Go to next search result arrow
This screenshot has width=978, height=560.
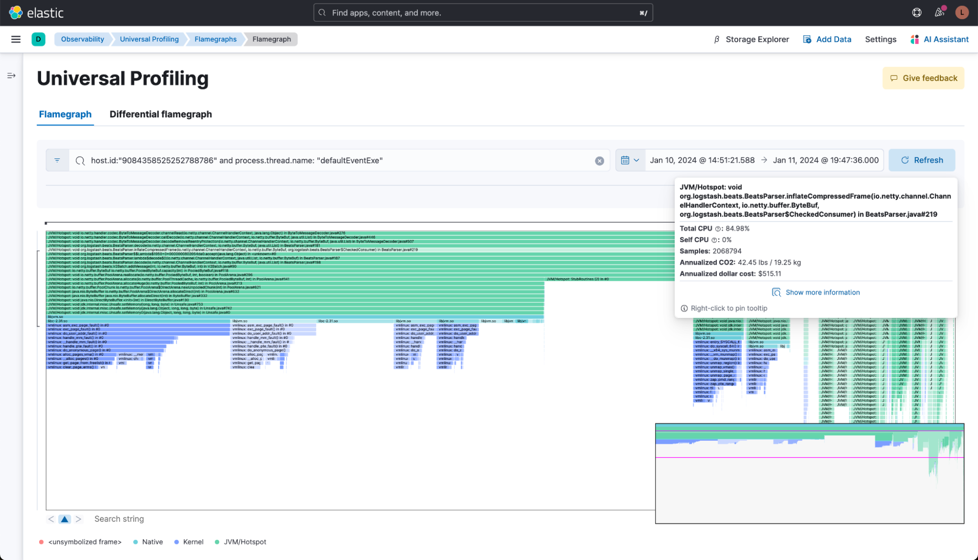click(78, 519)
